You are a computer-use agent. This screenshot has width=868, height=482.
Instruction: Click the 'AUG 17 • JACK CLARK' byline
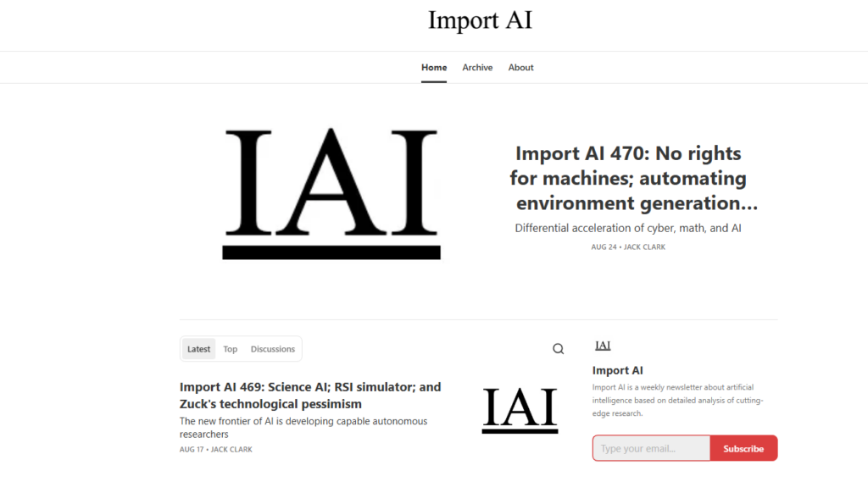216,449
